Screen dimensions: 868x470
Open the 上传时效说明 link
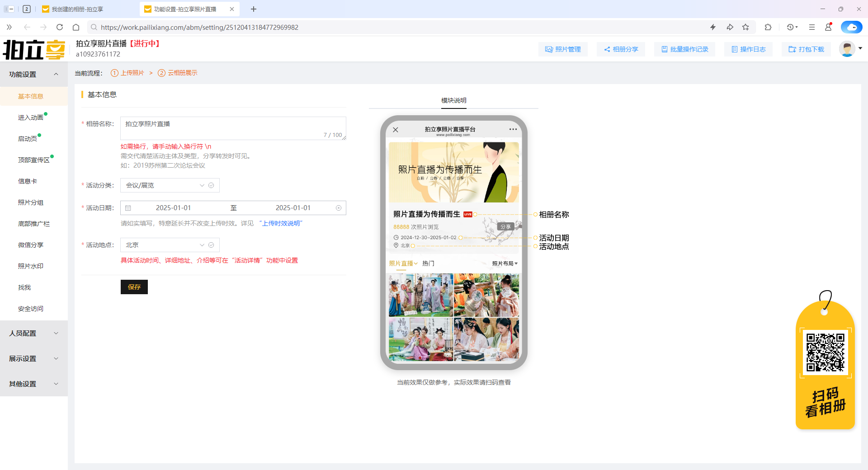281,223
